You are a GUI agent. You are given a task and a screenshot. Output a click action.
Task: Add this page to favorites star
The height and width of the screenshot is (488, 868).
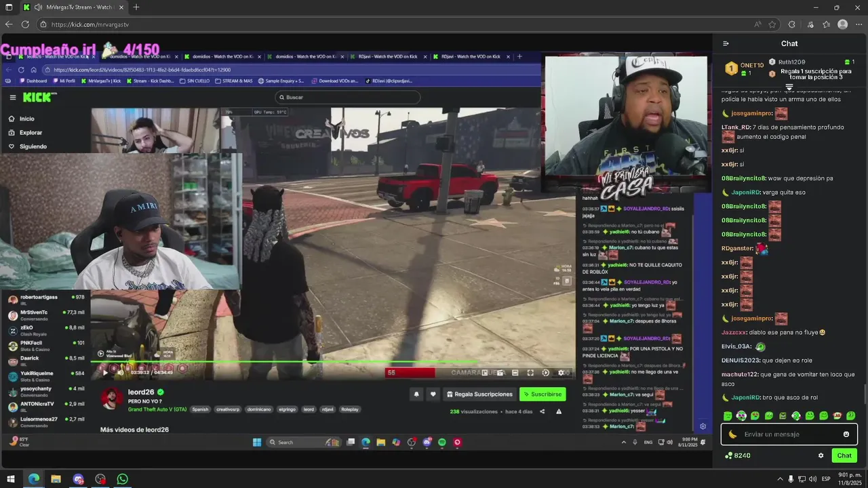click(772, 24)
